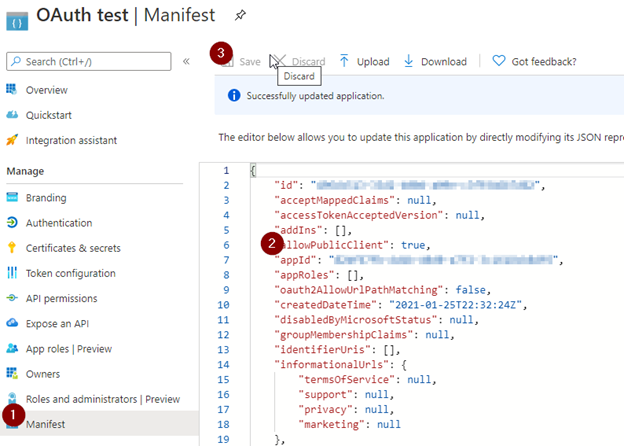Click the Integration assistant rocket icon

[x=12, y=140]
